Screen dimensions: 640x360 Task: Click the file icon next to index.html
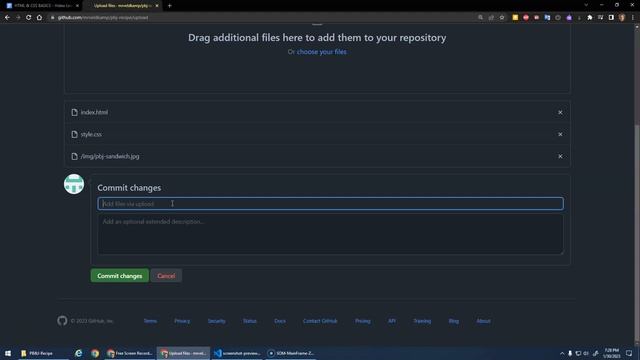pyautogui.click(x=74, y=112)
